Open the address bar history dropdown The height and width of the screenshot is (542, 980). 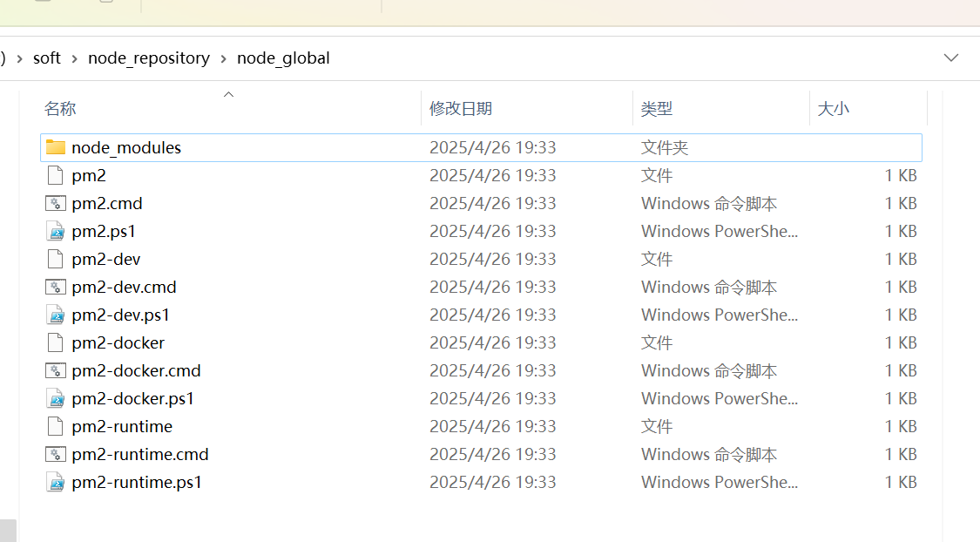pyautogui.click(x=951, y=58)
